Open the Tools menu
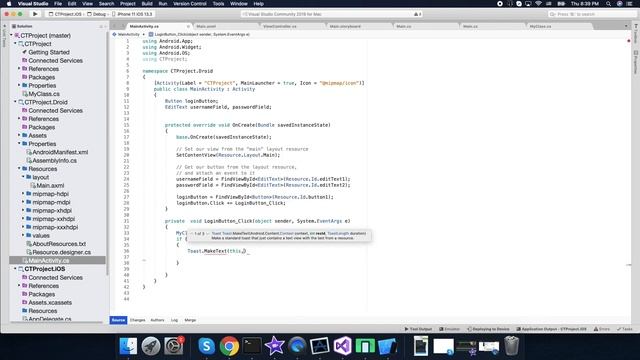The width and height of the screenshot is (640, 360). click(218, 4)
